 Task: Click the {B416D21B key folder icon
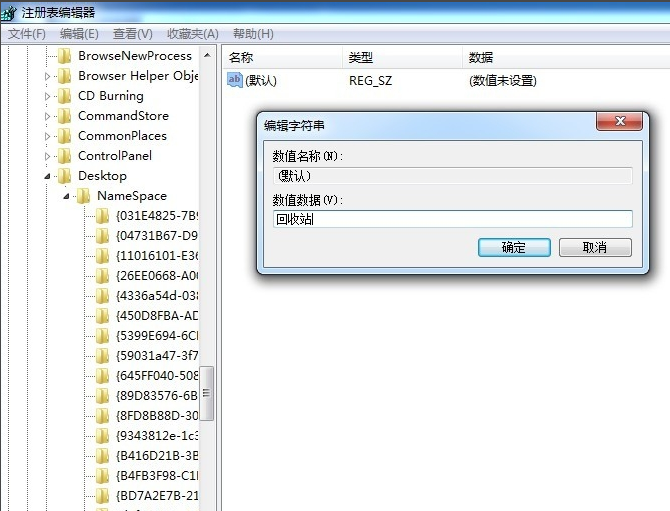click(102, 456)
